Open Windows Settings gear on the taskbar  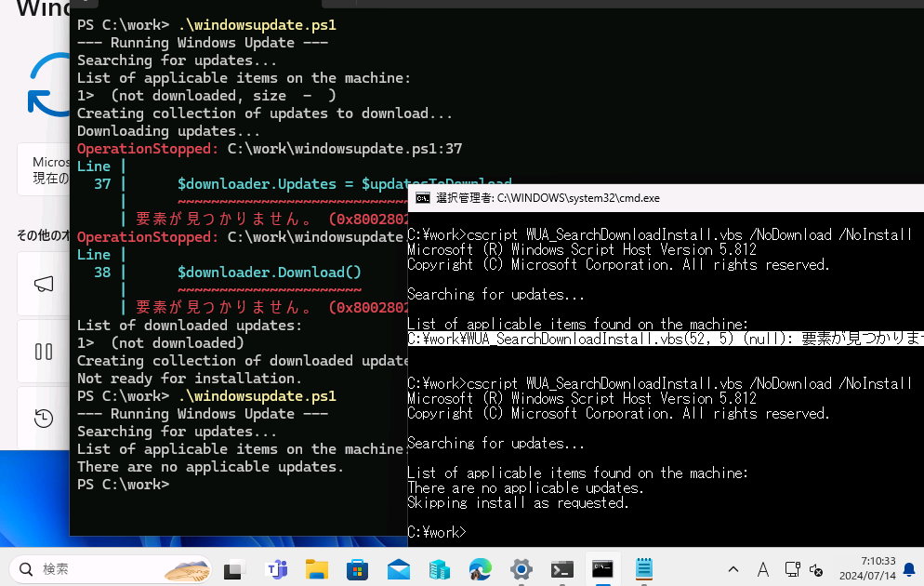point(521,569)
